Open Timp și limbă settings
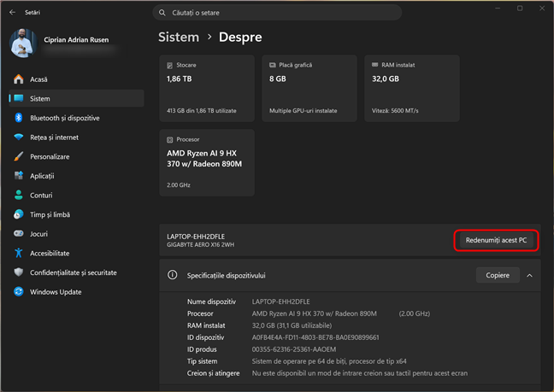554x392 pixels. pyautogui.click(x=76, y=214)
